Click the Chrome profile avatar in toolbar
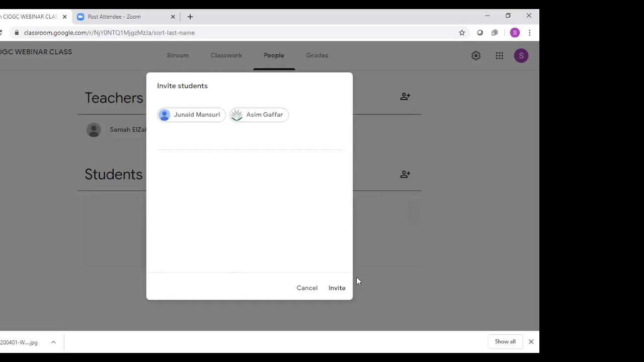The image size is (644, 362). click(x=515, y=33)
